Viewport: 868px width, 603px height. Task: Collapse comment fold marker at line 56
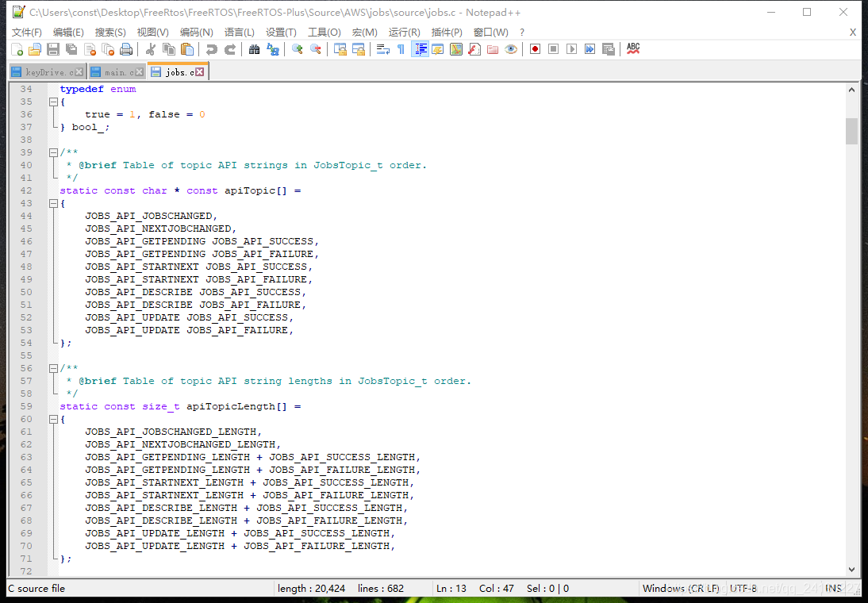click(x=53, y=368)
